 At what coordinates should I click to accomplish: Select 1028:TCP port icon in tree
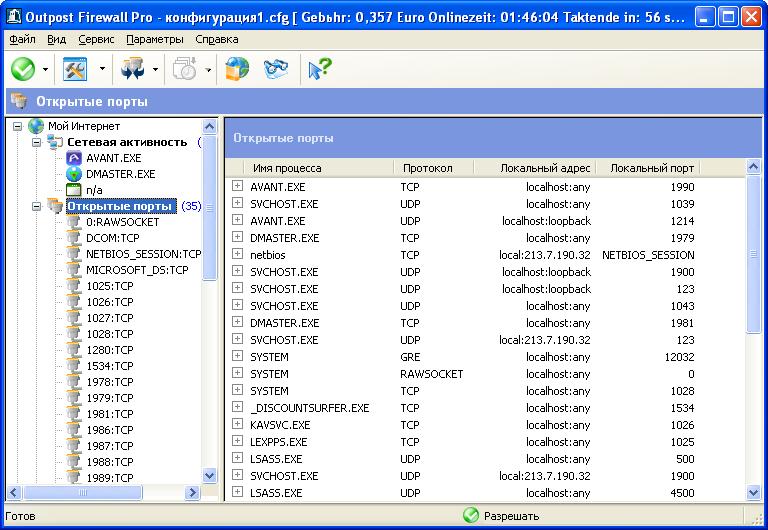(73, 334)
